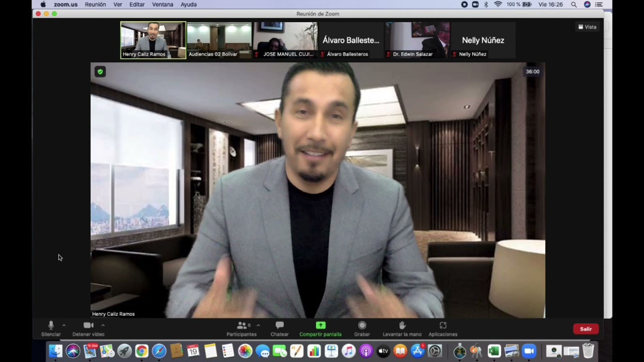Open Finder from the Dock
Viewport: 644px width, 362px height.
(55, 351)
